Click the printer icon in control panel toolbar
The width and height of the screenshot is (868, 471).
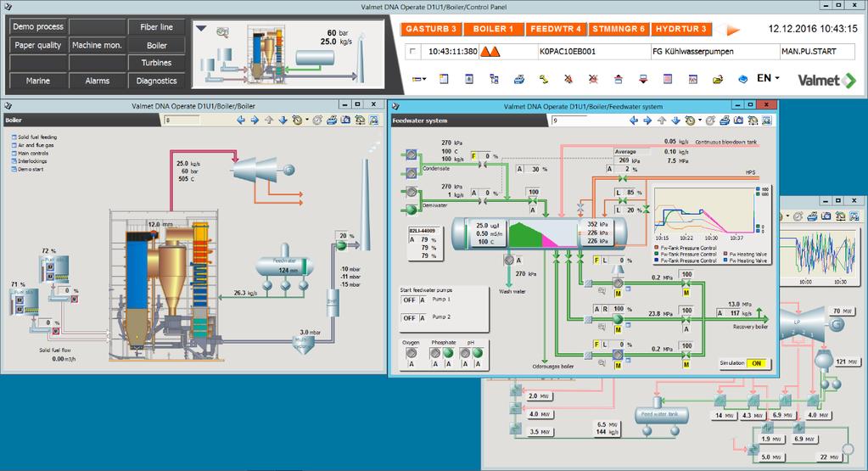[x=518, y=79]
